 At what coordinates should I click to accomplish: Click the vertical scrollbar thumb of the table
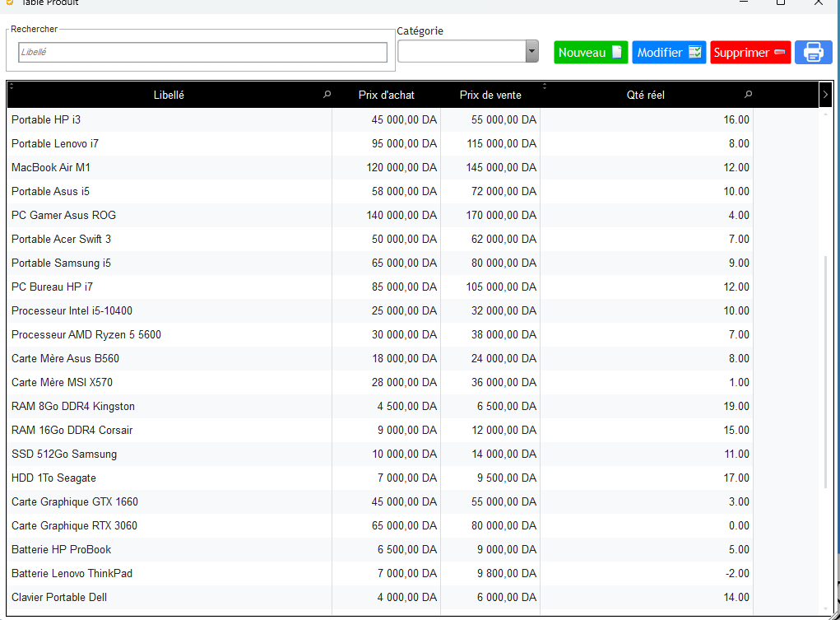[x=826, y=371]
